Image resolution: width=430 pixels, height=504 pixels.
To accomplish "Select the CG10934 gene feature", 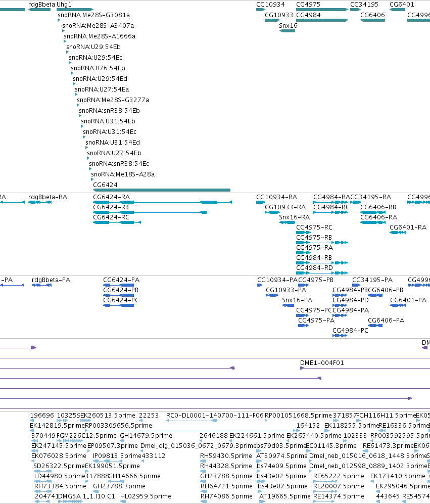I will point(261,10).
